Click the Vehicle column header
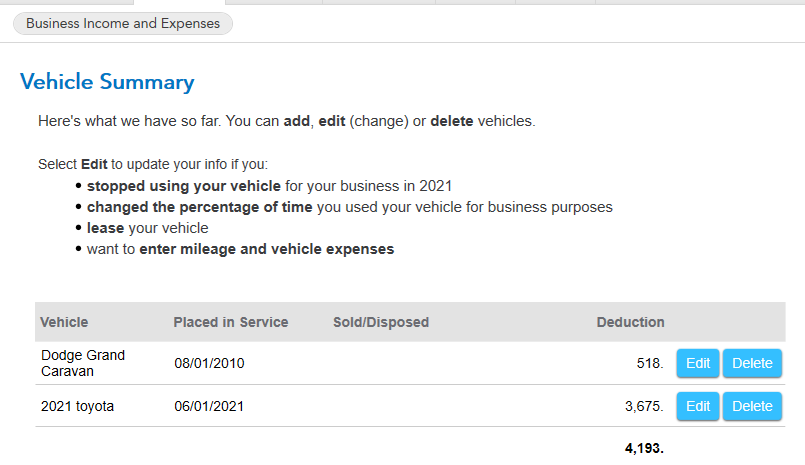The width and height of the screenshot is (805, 465). tap(64, 322)
